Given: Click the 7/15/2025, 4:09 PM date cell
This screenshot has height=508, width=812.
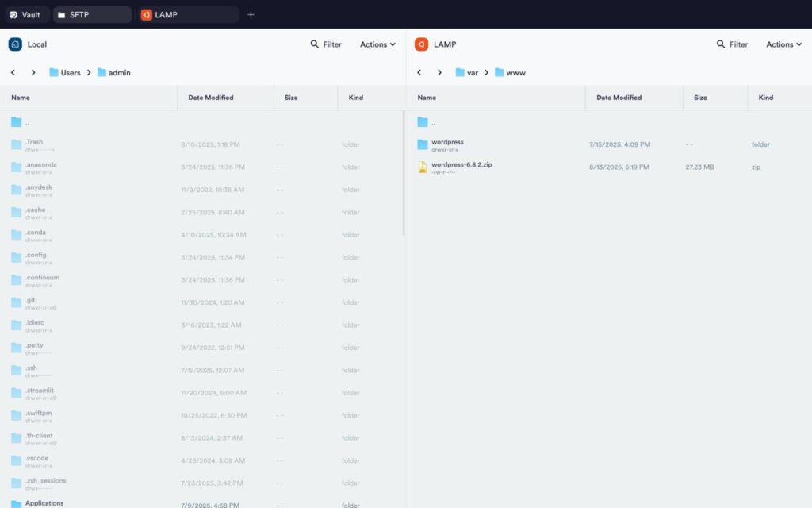Looking at the screenshot, I should tap(619, 144).
